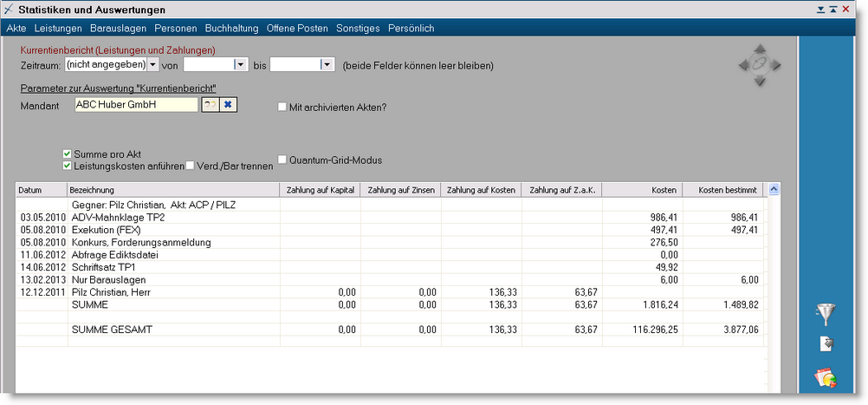868x405 pixels.
Task: Click the document export arrow icon
Action: [x=826, y=344]
